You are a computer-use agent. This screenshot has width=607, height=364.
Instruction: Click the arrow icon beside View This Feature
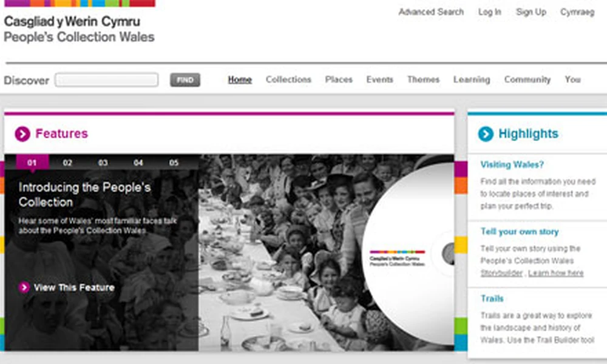(24, 288)
